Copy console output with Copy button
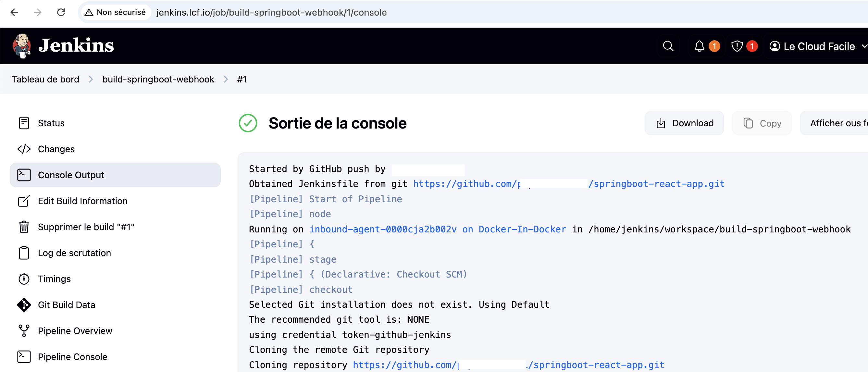Viewport: 868px width, 372px height. [762, 123]
